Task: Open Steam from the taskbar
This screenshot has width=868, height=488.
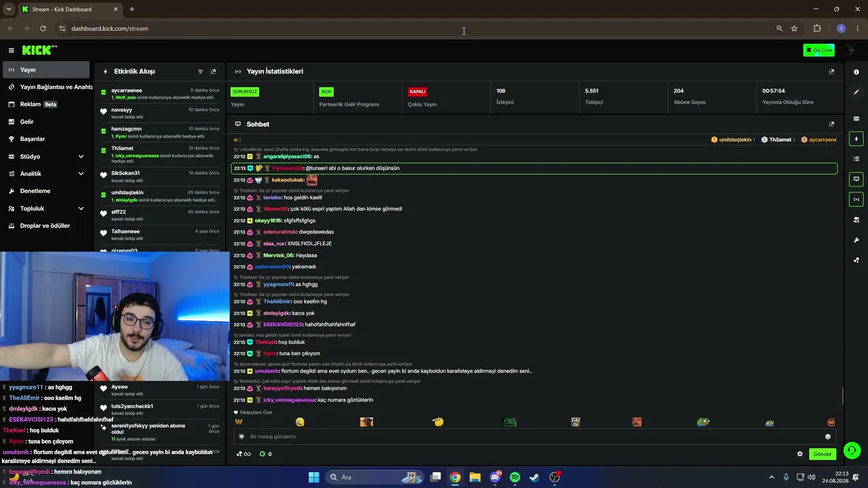Action: [x=534, y=477]
